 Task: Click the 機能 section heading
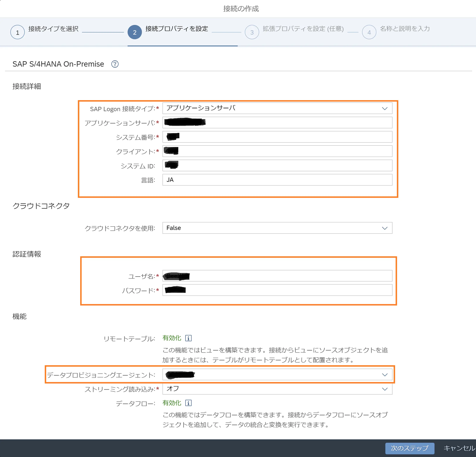pyautogui.click(x=20, y=316)
